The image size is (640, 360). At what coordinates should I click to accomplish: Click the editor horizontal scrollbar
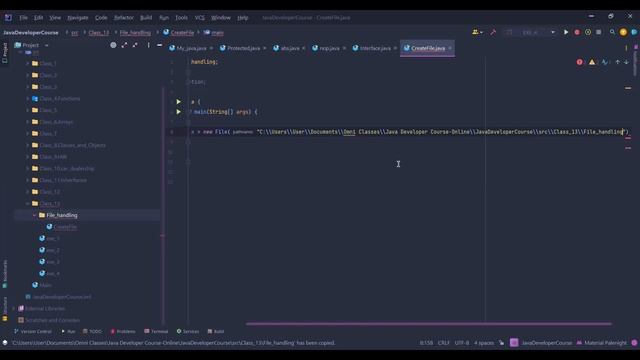click(x=429, y=324)
